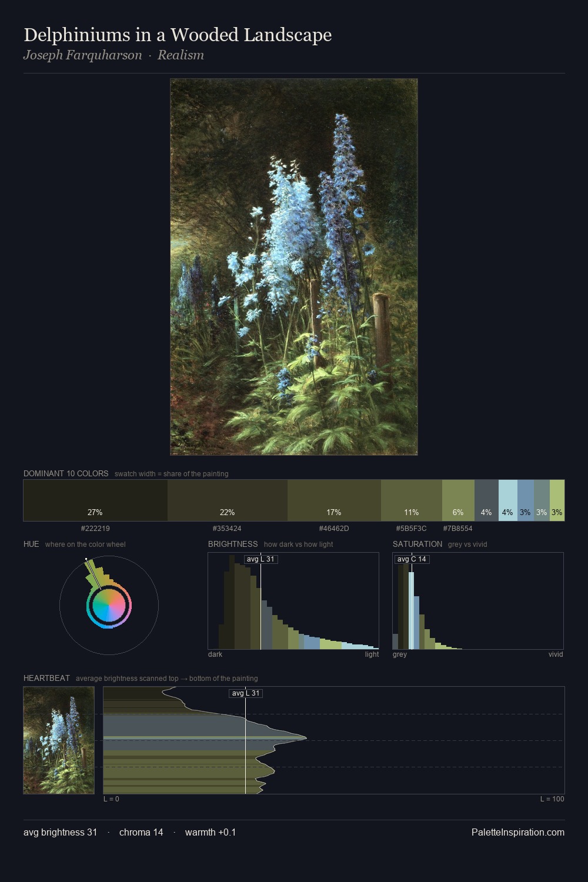The height and width of the screenshot is (882, 588).
Task: Click the 'L = 0' axis label
Action: point(111,799)
